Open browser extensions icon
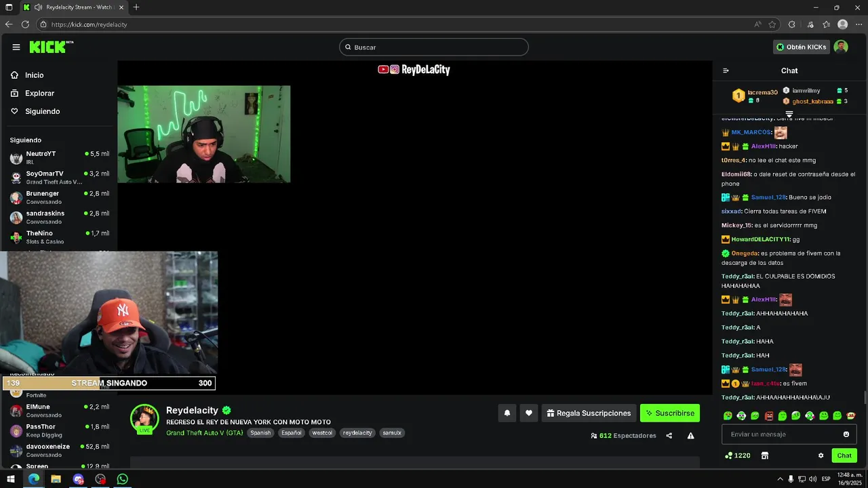Viewport: 868px width, 488px height. [x=791, y=24]
